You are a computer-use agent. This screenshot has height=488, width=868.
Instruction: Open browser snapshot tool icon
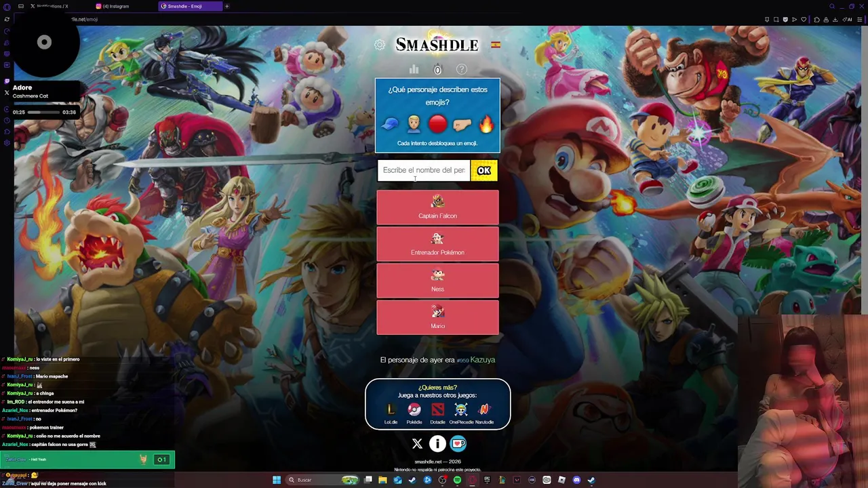(x=776, y=20)
